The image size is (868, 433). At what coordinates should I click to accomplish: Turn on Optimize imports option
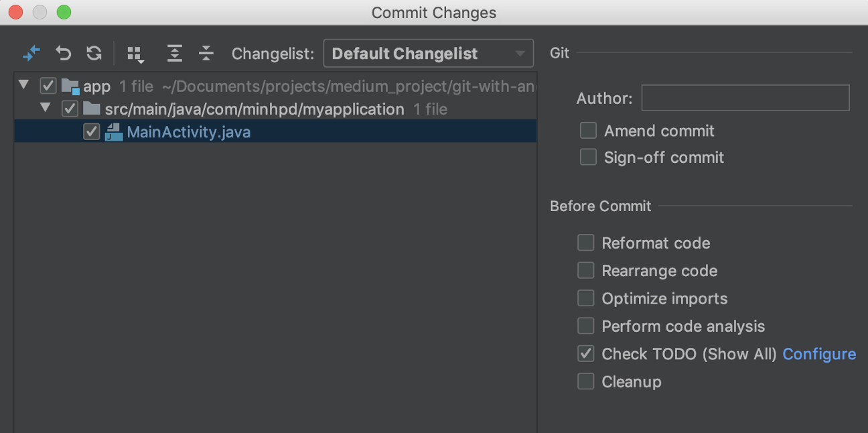coord(586,298)
